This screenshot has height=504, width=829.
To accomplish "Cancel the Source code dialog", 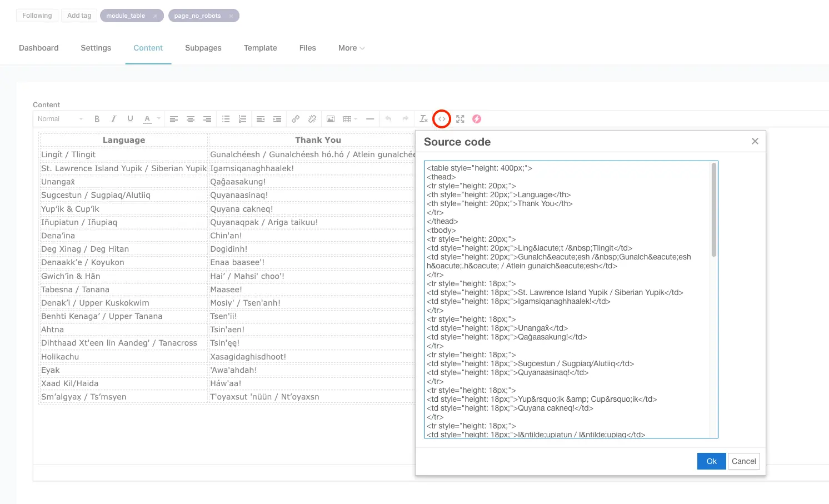I will click(x=743, y=461).
